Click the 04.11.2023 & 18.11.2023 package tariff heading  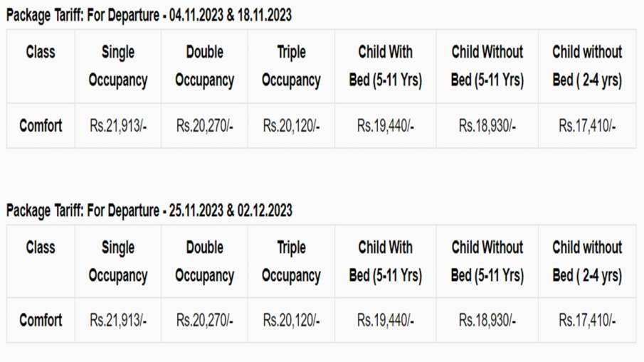(149, 15)
